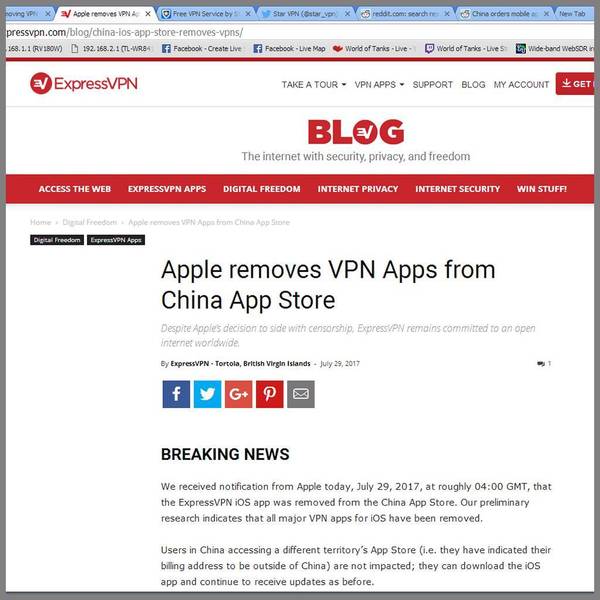This screenshot has height=600, width=600.
Task: Email the article using envelope icon
Action: [x=301, y=394]
